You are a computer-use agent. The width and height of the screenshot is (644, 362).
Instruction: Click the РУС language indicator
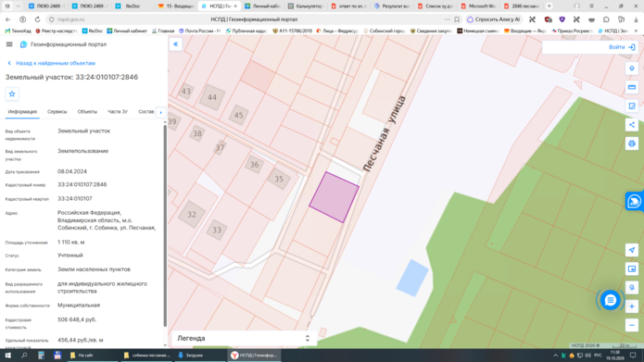point(598,356)
